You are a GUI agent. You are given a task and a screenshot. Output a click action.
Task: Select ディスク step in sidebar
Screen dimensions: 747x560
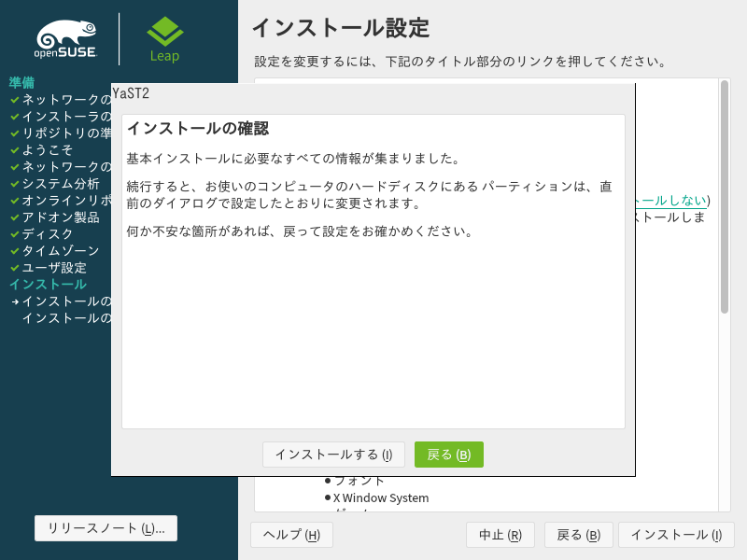tap(48, 234)
